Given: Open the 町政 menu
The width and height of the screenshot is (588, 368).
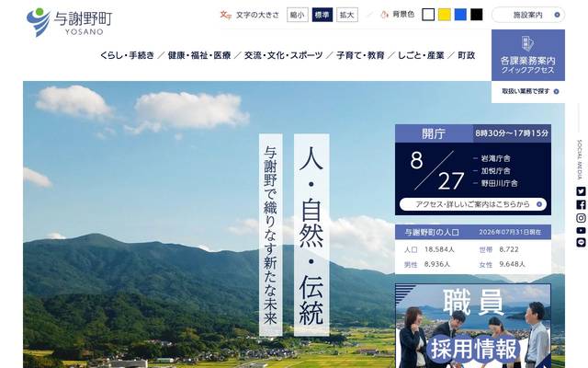Looking at the screenshot, I should point(467,55).
